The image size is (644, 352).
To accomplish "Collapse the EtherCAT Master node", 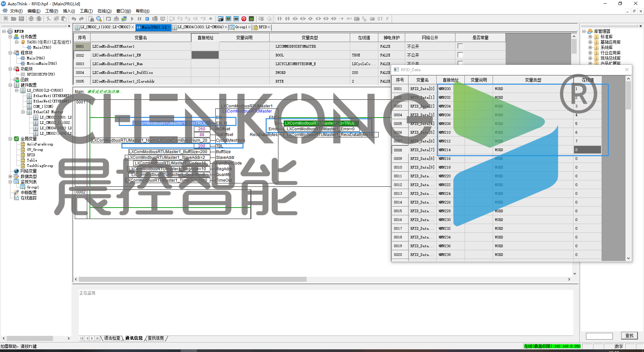I will (23, 112).
